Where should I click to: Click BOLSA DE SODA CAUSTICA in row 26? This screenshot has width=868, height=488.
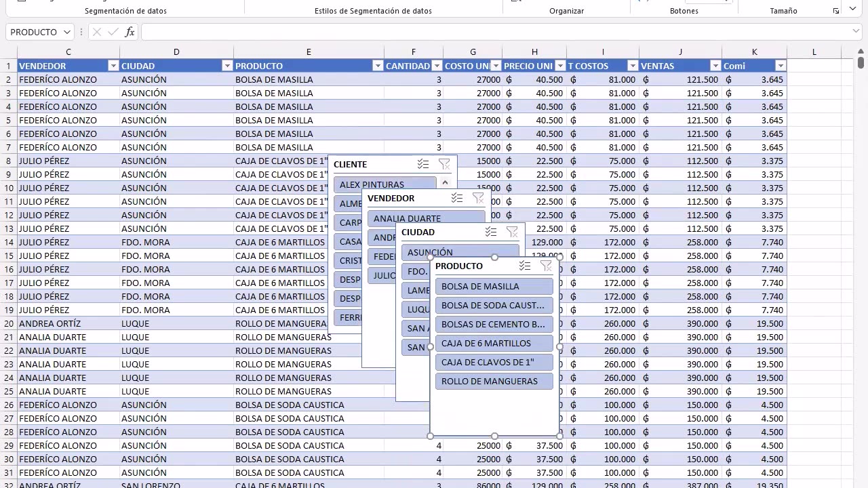pos(309,405)
